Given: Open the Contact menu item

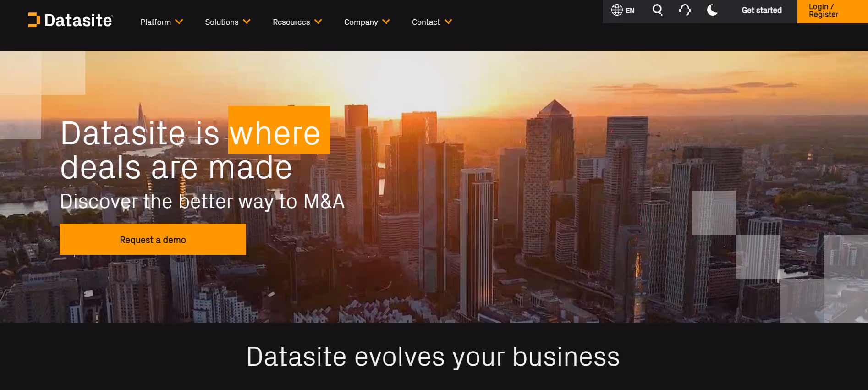Looking at the screenshot, I should click(426, 22).
